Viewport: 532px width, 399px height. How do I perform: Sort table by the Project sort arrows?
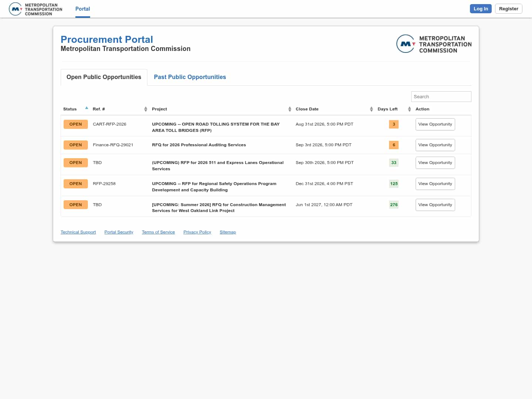290,109
